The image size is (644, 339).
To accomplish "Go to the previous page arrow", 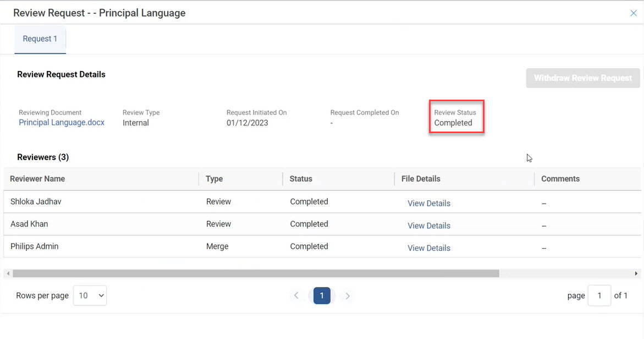I will tap(296, 296).
